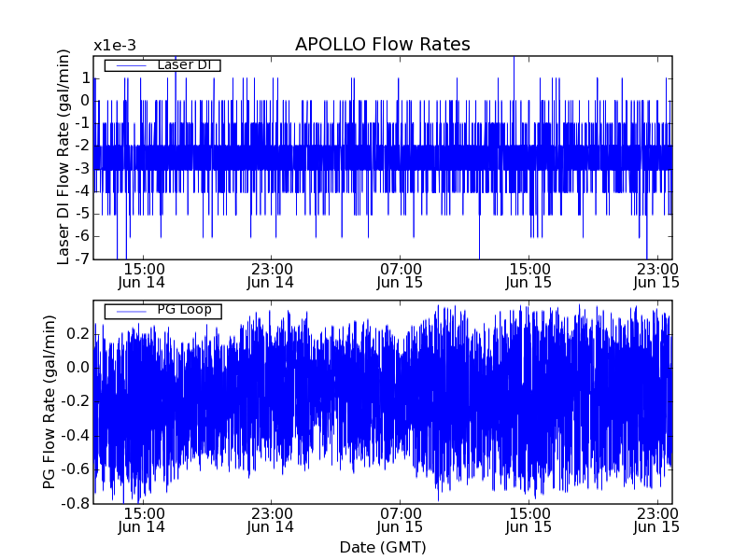The image size is (747, 560).
Task: Click 07:00 Jun 15 label under top plot
Action: [x=400, y=275]
